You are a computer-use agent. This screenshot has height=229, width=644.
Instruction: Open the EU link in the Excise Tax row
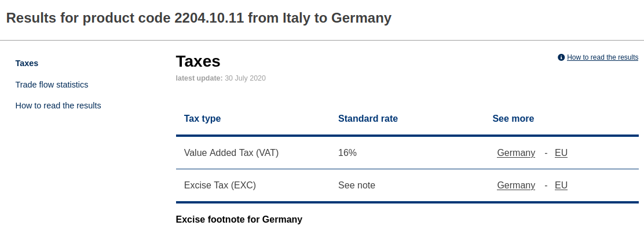click(561, 186)
